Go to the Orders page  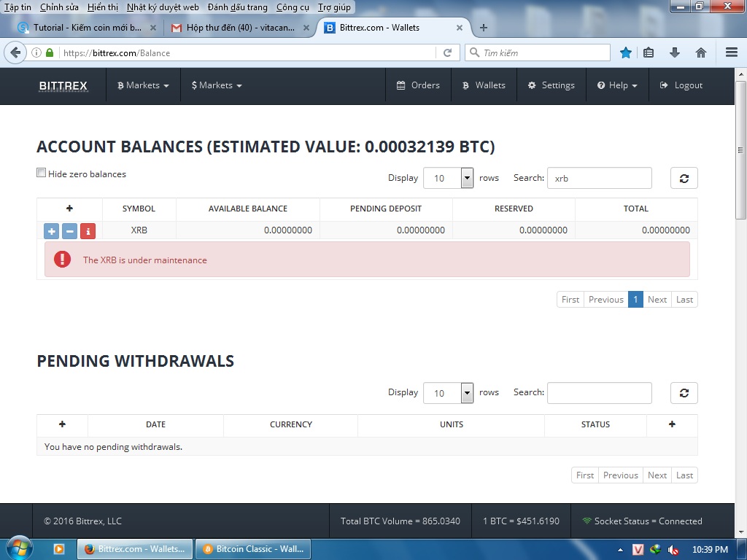(418, 85)
